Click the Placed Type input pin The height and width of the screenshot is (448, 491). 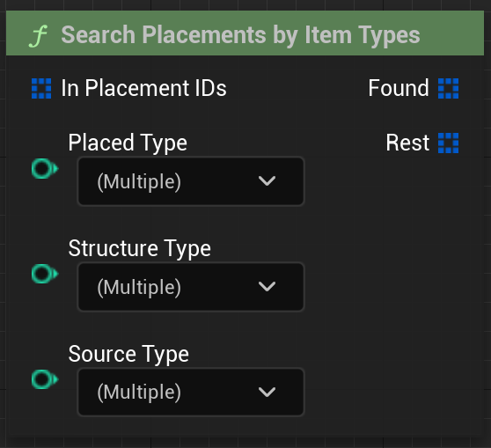[x=45, y=168]
